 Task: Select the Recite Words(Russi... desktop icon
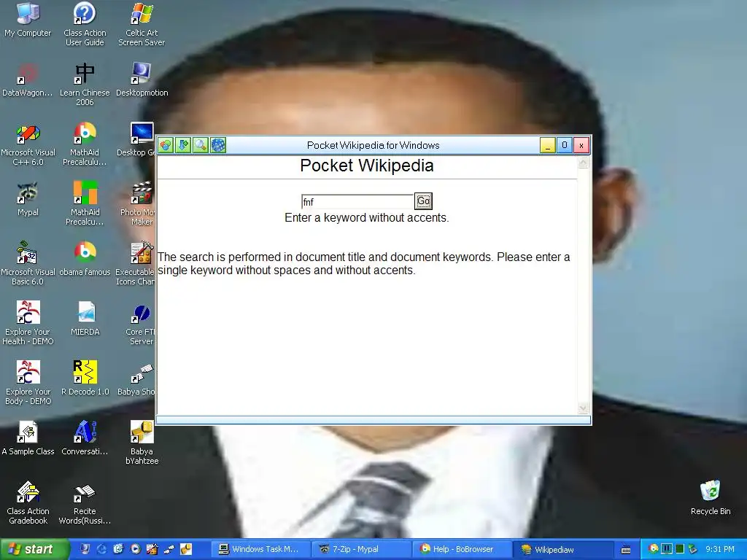click(x=85, y=503)
